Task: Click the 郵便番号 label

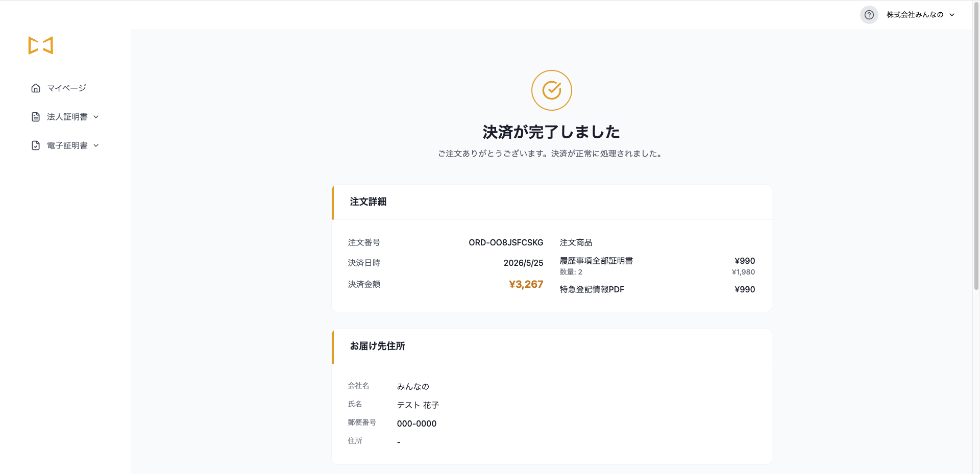Action: [362, 422]
